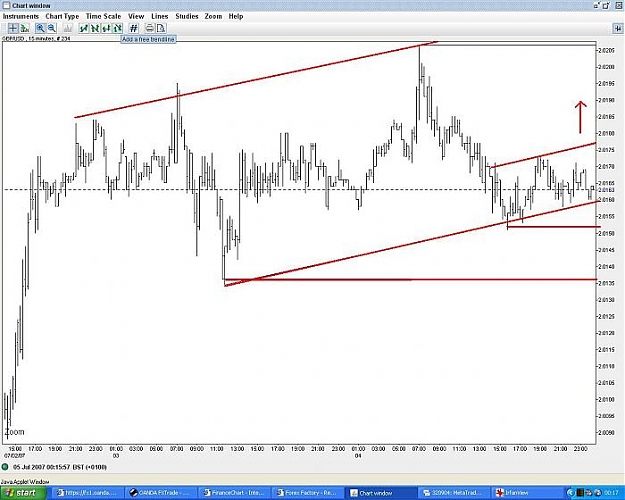Click the Chart window title bar icon
Viewport: 625px width, 500px height.
[6, 6]
